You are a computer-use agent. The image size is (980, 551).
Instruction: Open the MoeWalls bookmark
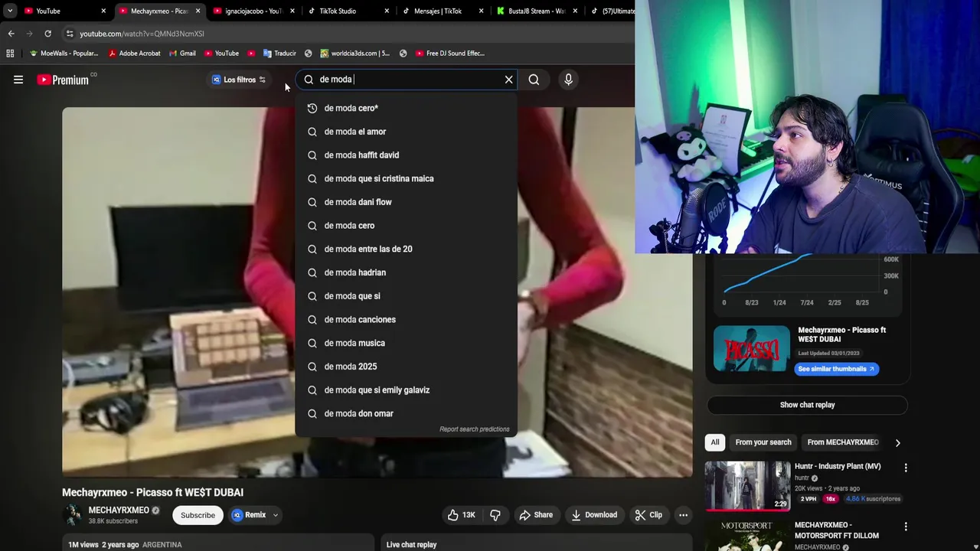[64, 54]
